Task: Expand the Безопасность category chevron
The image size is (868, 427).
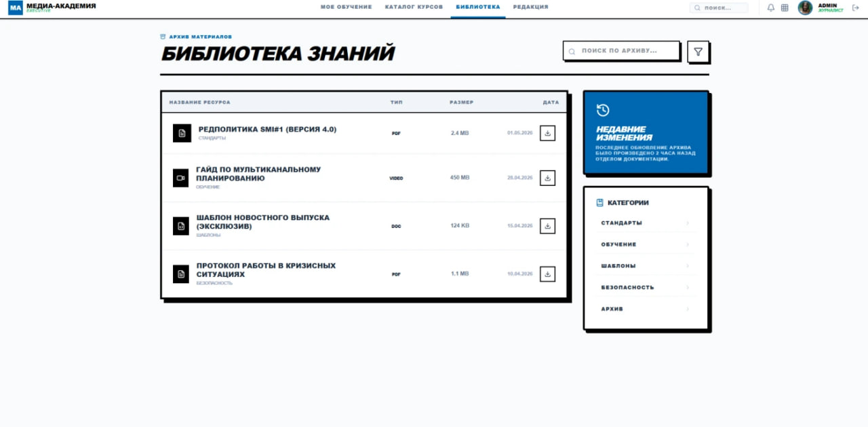Action: tap(688, 287)
